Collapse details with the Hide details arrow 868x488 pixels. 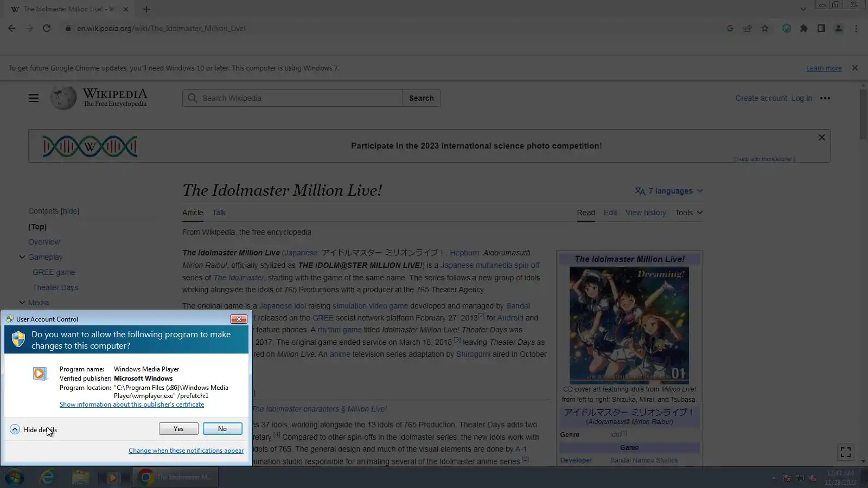point(15,429)
